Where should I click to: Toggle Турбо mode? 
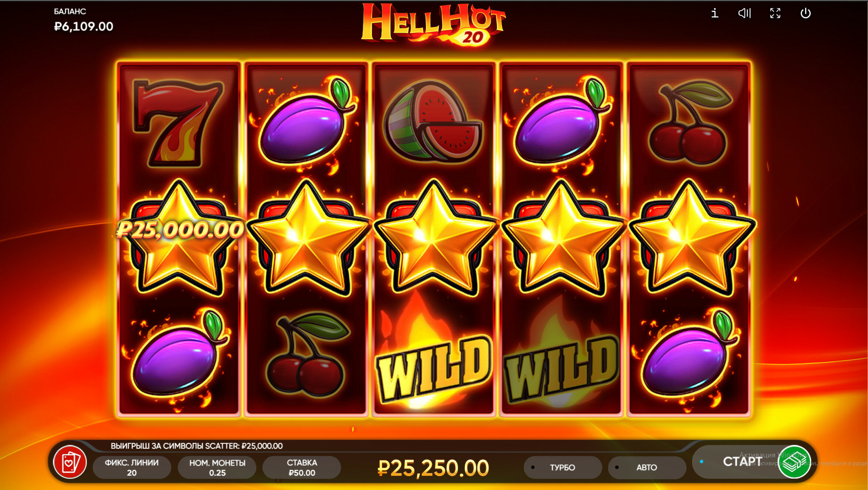click(562, 467)
